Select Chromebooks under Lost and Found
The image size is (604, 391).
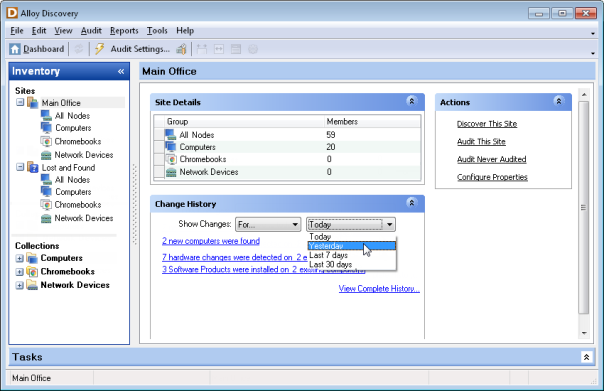click(x=78, y=205)
